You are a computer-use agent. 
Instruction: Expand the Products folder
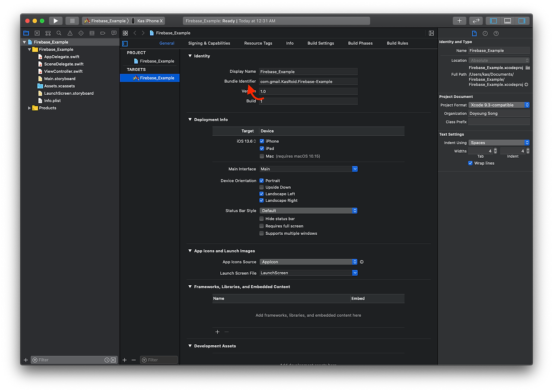click(29, 108)
